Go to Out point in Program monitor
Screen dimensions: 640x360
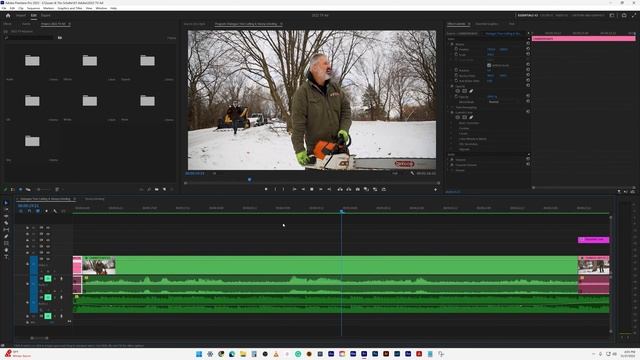click(329, 189)
